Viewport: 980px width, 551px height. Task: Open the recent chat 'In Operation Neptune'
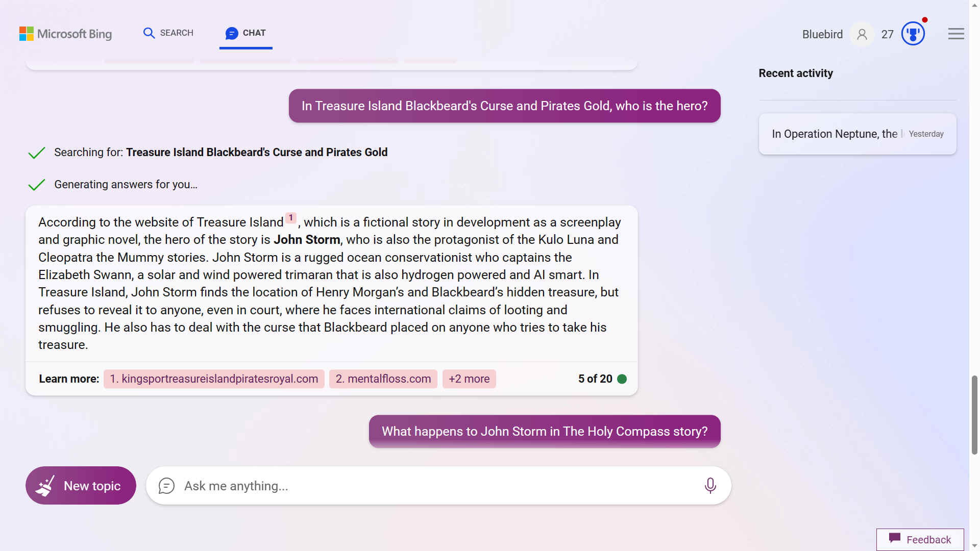[857, 134]
